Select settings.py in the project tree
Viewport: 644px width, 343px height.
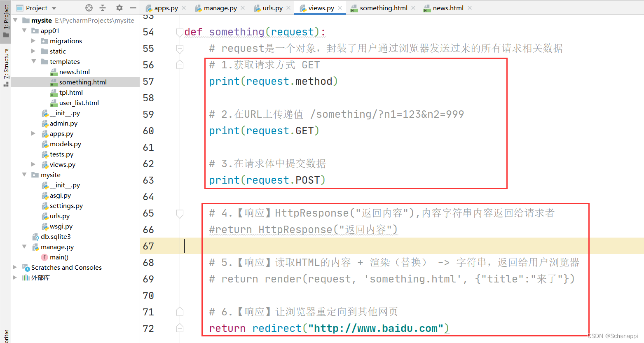coord(66,205)
